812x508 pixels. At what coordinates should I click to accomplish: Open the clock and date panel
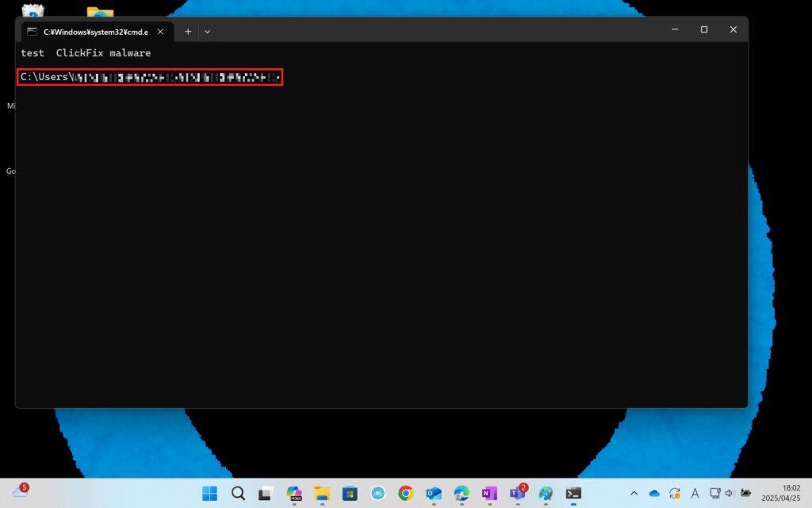[x=781, y=493]
